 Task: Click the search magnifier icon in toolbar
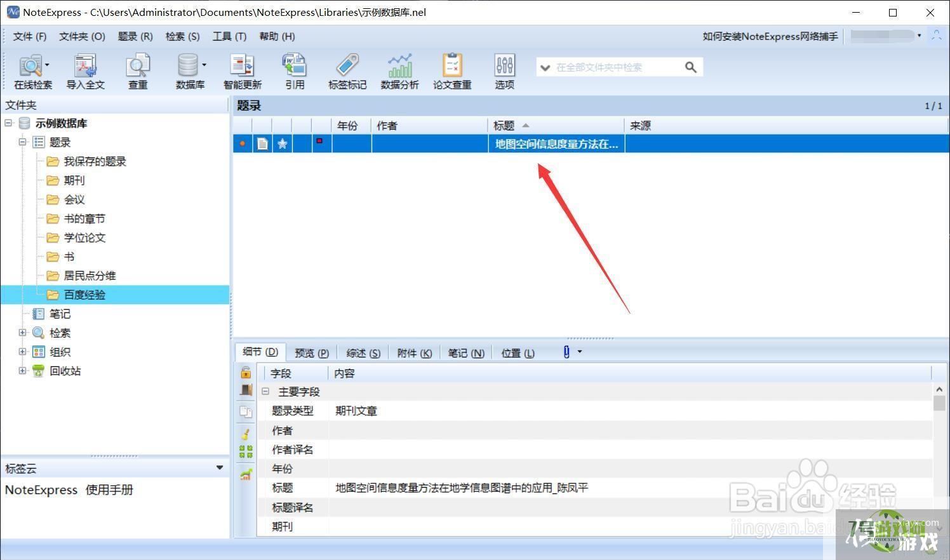pos(691,67)
